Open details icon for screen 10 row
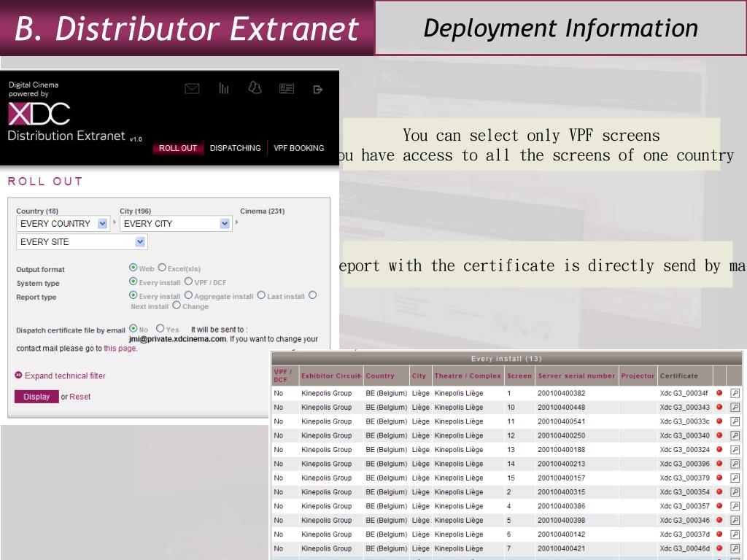 [735, 407]
